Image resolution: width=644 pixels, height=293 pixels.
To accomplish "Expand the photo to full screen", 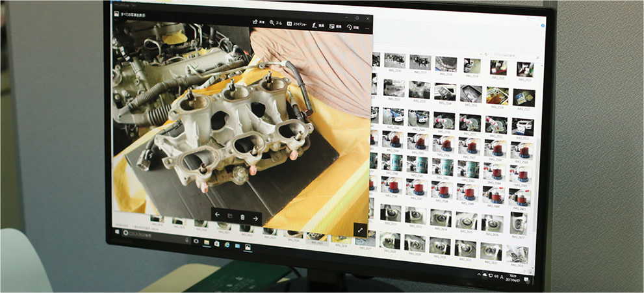I will [360, 230].
